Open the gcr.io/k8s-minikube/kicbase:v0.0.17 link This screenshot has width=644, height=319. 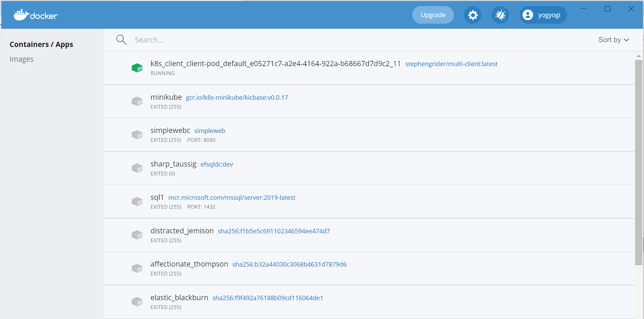click(237, 98)
